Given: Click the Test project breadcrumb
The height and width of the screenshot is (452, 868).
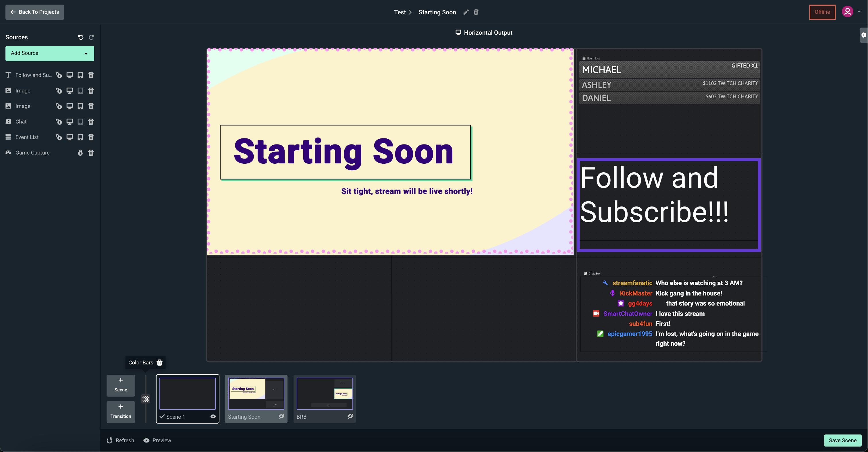Looking at the screenshot, I should [x=400, y=12].
